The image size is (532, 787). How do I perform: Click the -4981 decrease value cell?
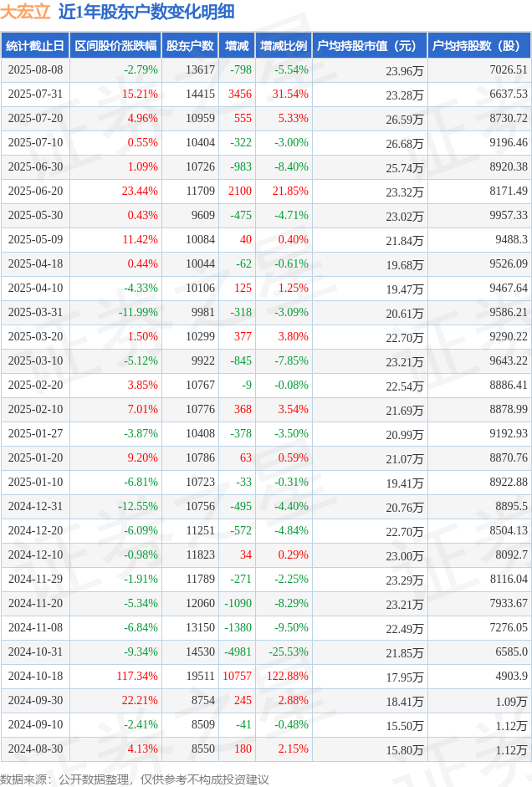pyautogui.click(x=238, y=652)
